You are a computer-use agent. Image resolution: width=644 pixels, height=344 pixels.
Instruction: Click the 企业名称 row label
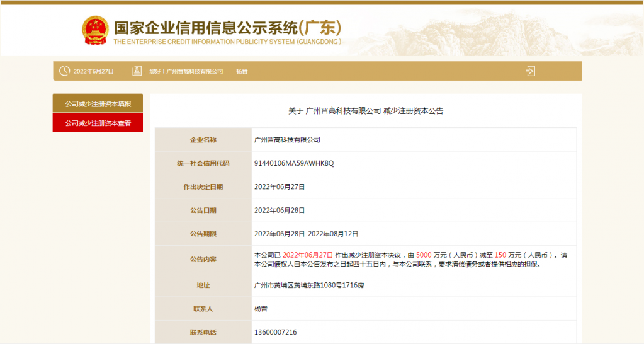tap(203, 140)
